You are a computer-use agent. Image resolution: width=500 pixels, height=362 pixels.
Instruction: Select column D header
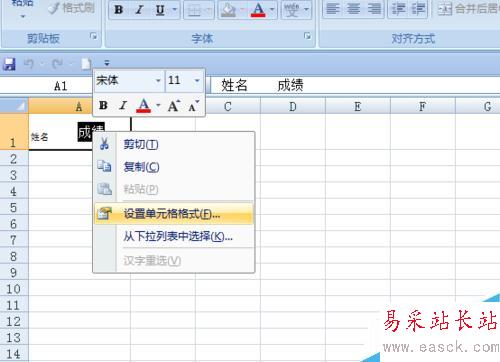tap(293, 107)
